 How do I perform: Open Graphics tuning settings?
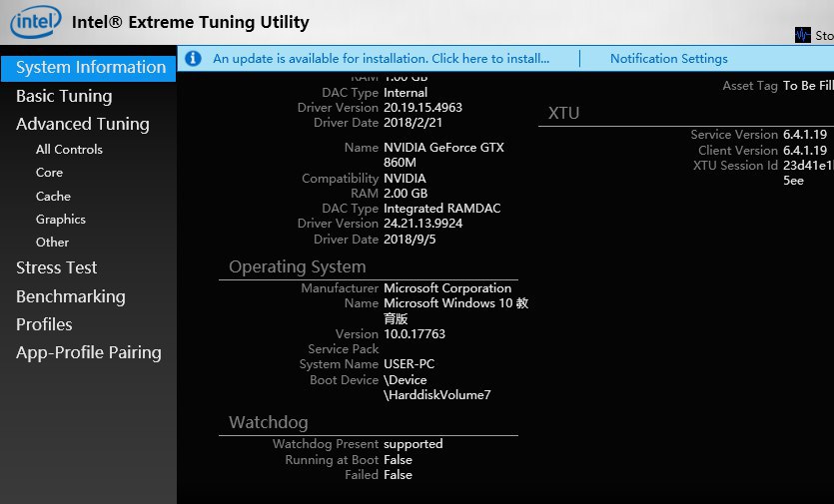[x=60, y=220]
